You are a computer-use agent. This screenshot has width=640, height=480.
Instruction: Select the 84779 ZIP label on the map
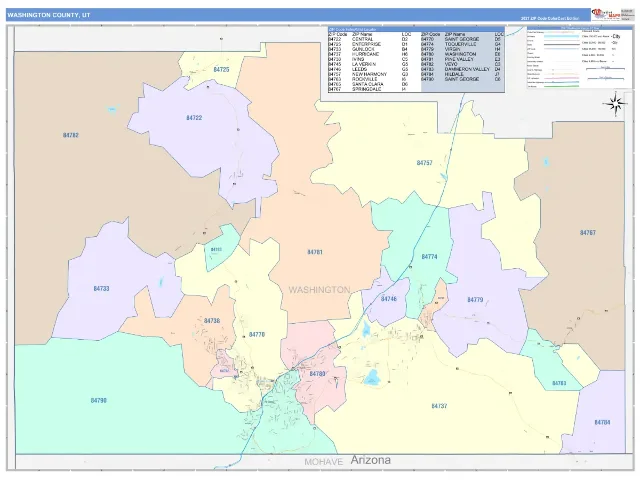tap(475, 300)
